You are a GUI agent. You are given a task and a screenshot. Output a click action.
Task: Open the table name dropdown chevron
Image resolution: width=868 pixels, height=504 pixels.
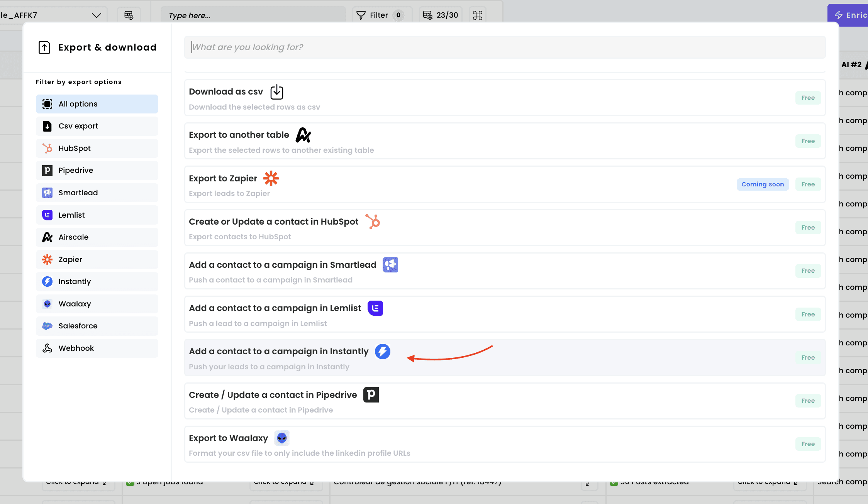click(x=96, y=15)
